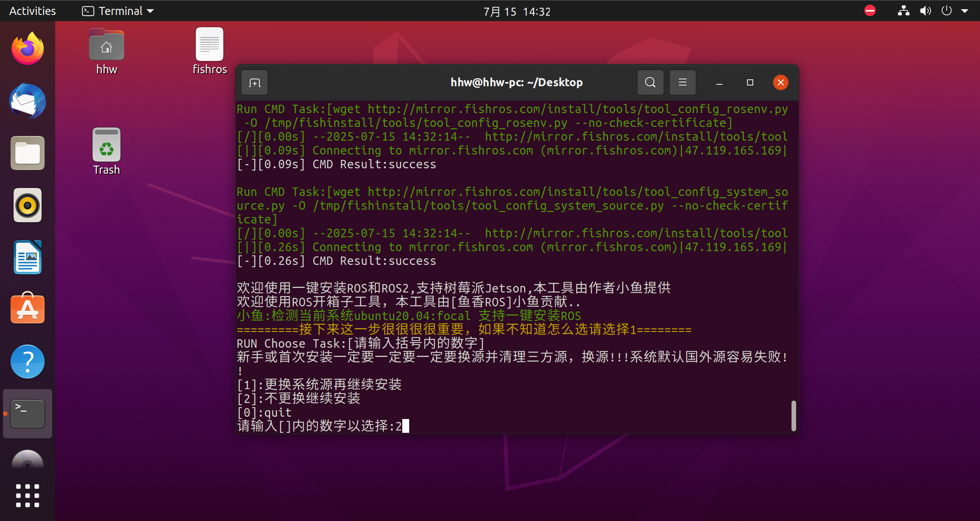Open the Files manager in dock
The width and height of the screenshot is (980, 521).
coord(28,153)
